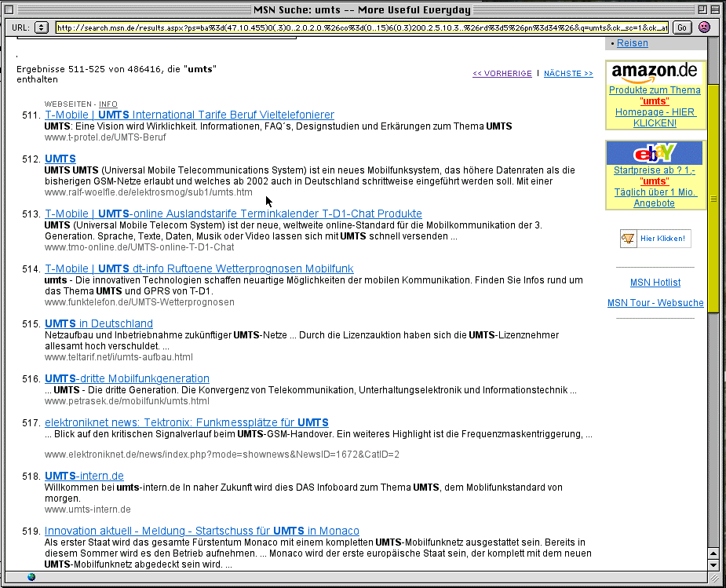Open the URL dropdown selector
Viewport: 726px width, 588px height.
[42, 27]
